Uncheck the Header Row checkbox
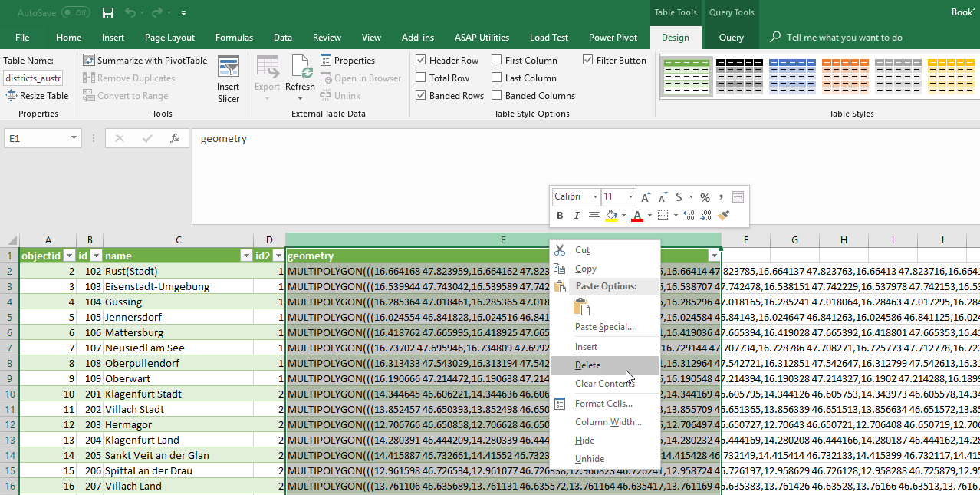980x495 pixels. pos(421,60)
